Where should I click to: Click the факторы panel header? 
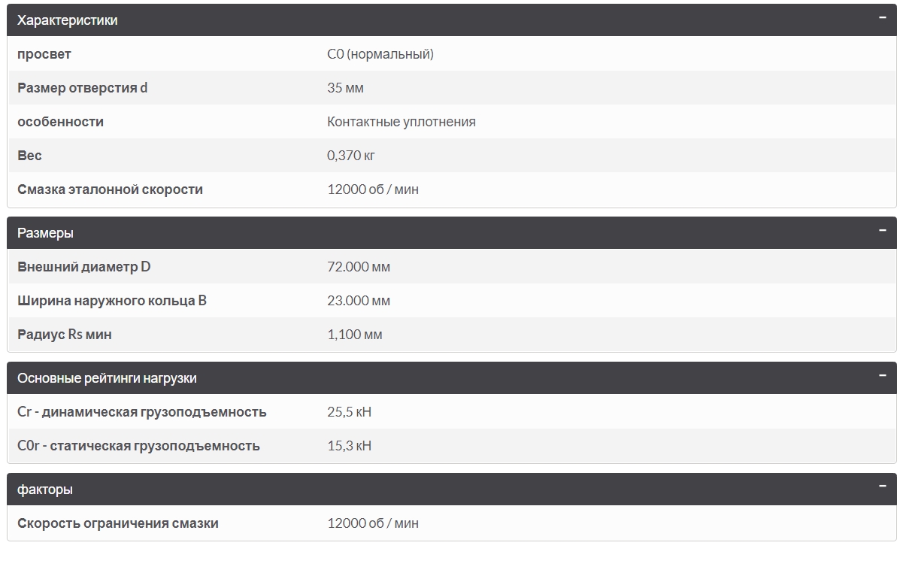45,489
